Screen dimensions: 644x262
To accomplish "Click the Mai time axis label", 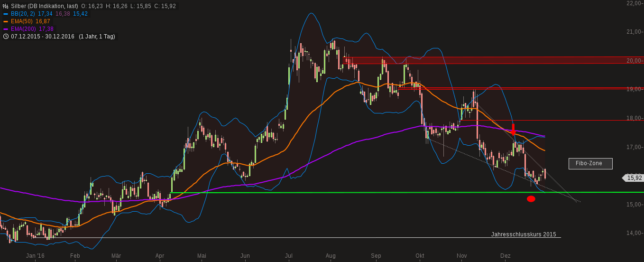I will [x=202, y=256].
